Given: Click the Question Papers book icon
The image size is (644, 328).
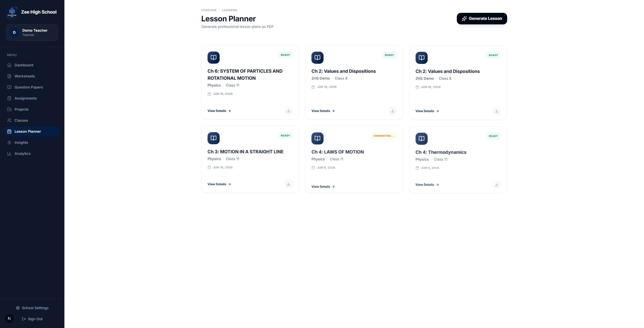Looking at the screenshot, I should (x=9, y=87).
